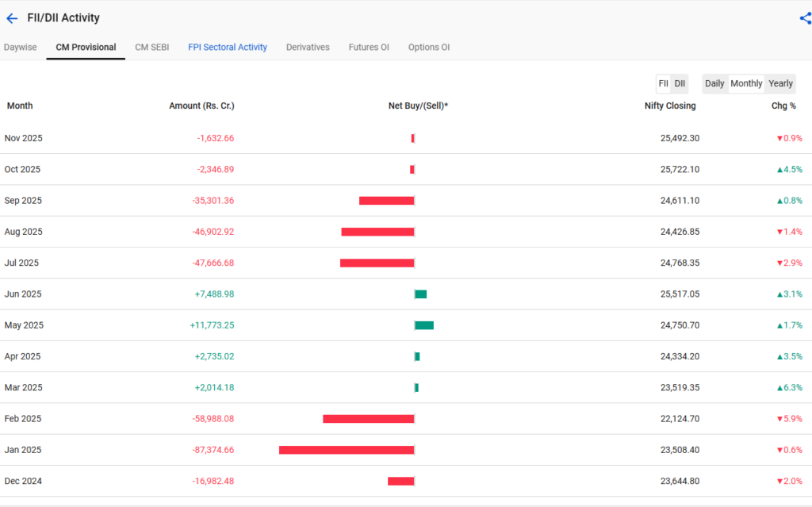Click the 5.9% change for Feb 2025
The width and height of the screenshot is (812, 507).
790,418
